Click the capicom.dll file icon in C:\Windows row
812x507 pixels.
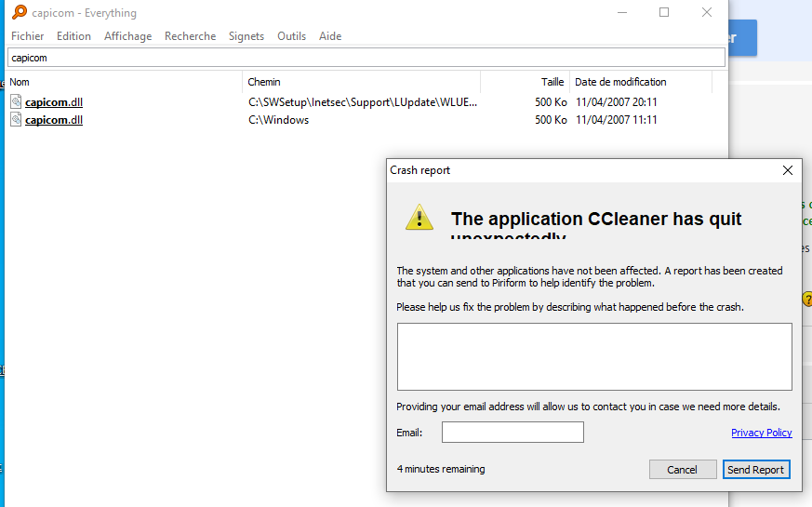click(x=16, y=120)
